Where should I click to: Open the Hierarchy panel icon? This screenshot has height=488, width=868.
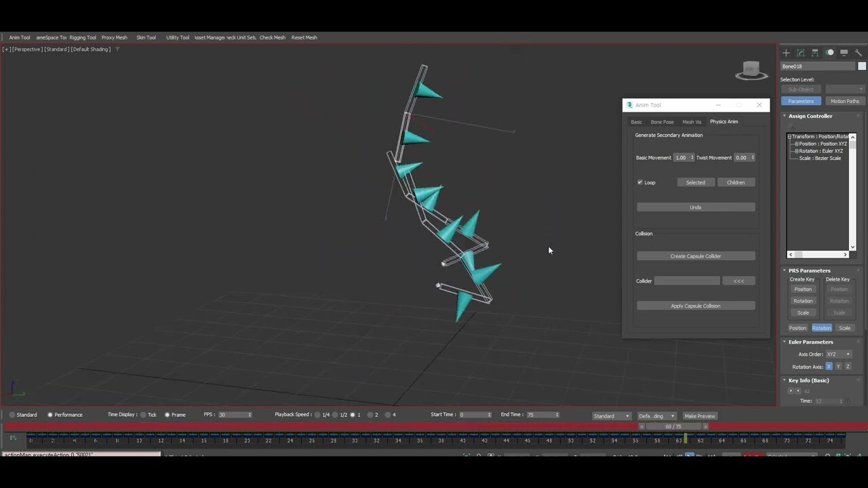coord(815,52)
